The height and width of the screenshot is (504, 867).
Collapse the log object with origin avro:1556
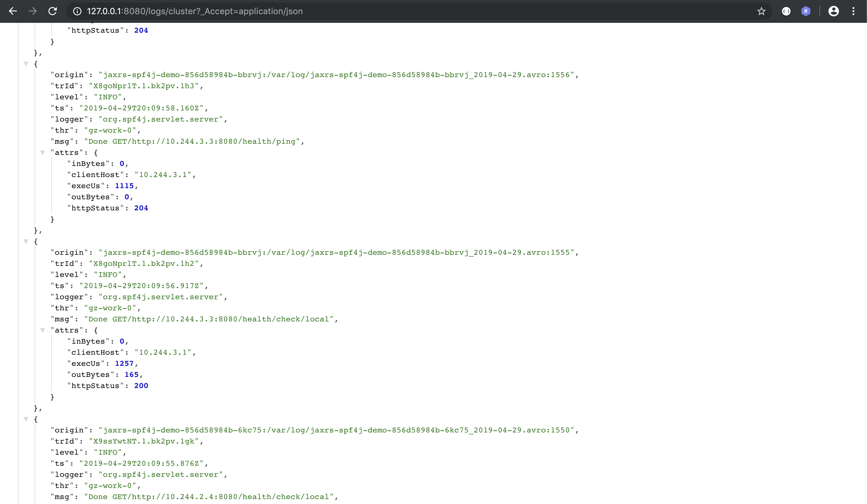click(26, 64)
